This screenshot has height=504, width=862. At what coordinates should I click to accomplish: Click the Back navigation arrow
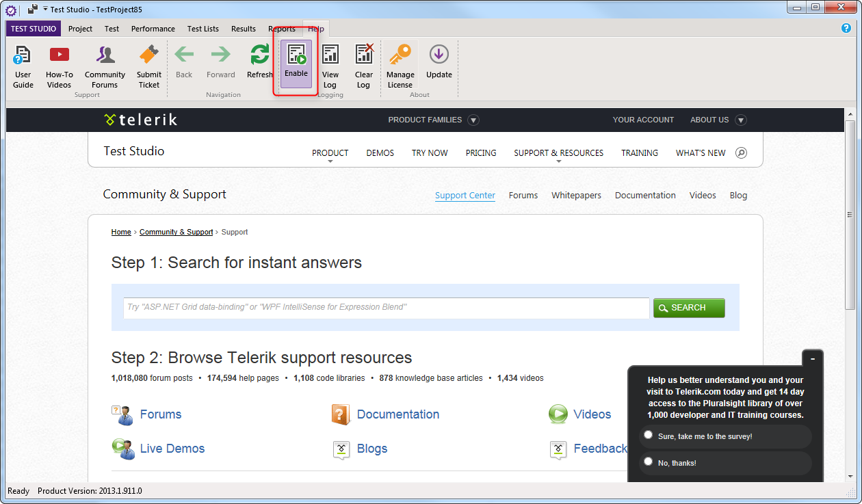(184, 55)
